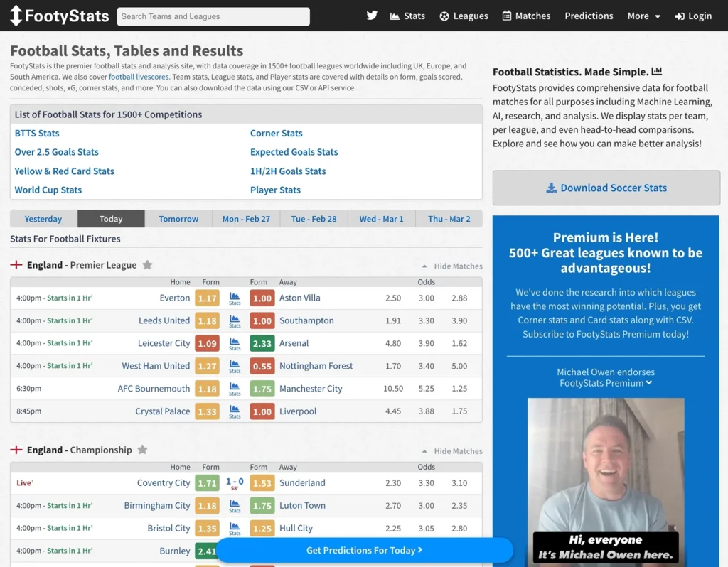Image resolution: width=728 pixels, height=567 pixels.
Task: Open Stats icon for Bristol City vs Hull City
Action: [x=235, y=529]
